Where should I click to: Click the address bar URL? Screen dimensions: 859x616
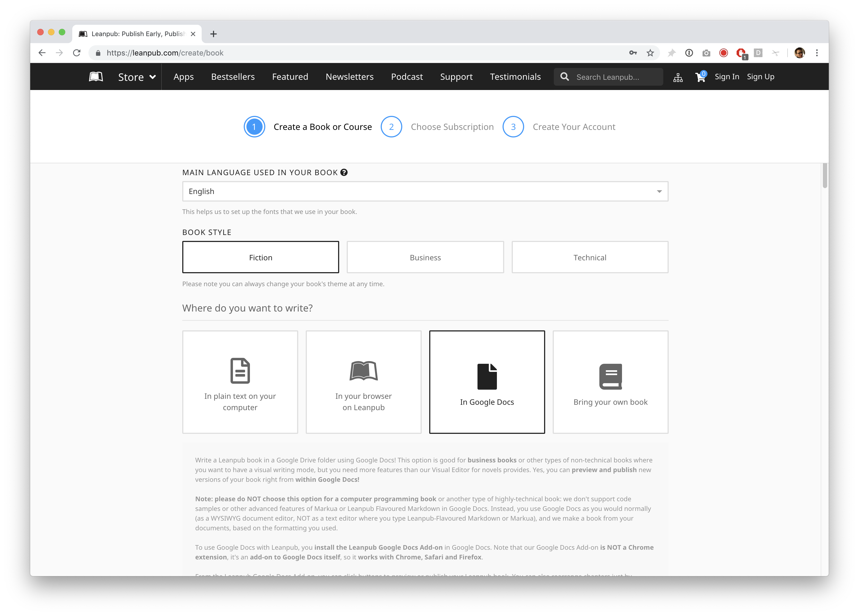tap(165, 53)
